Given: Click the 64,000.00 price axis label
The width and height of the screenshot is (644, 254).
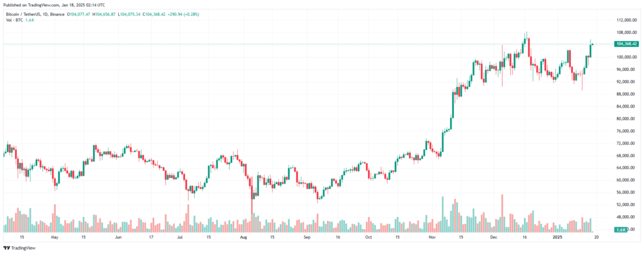Looking at the screenshot, I should click(x=626, y=168).
